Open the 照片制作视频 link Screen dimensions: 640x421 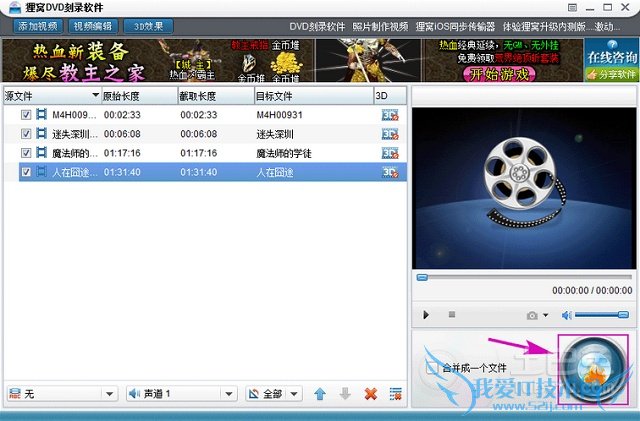380,27
